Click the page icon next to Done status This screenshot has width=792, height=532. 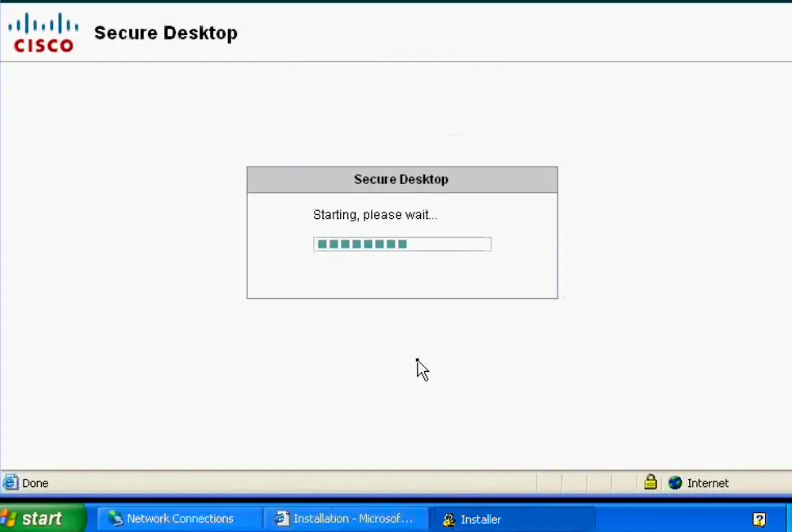click(x=10, y=483)
